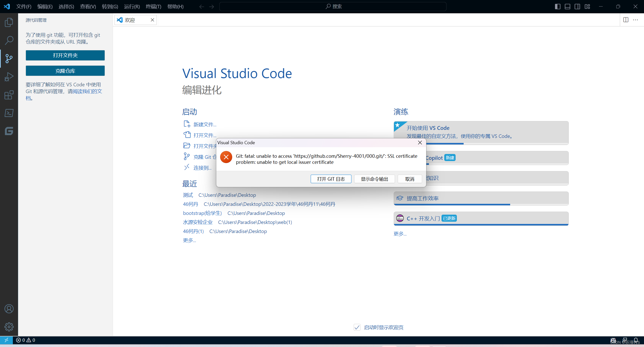The width and height of the screenshot is (644, 347).
Task: Open the 文件(F) menu
Action: tap(24, 7)
